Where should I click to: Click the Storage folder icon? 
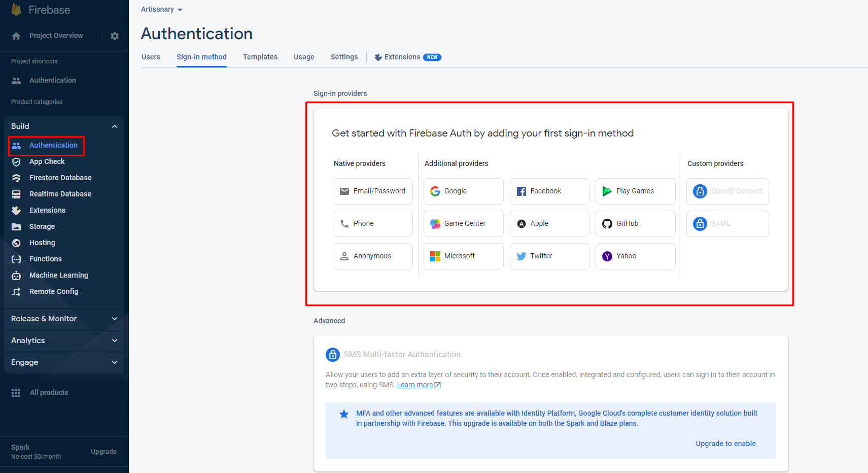click(16, 227)
